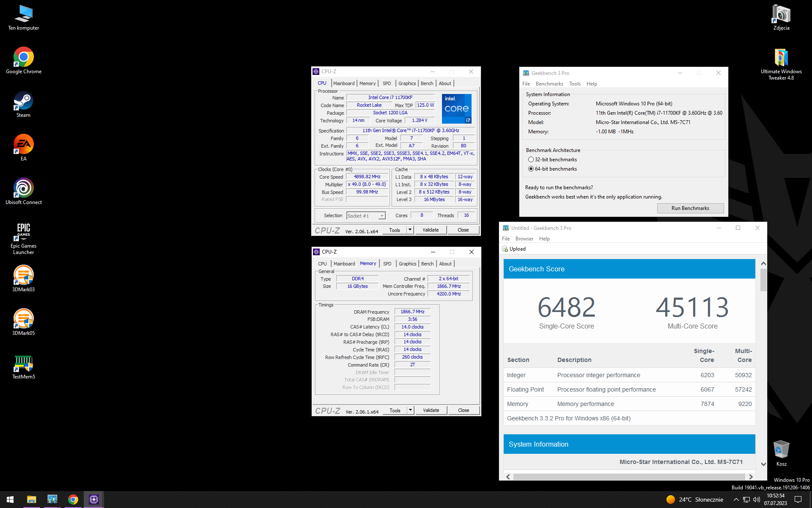Click the vertical scrollbar thumb in Geekbench results

(x=763, y=280)
